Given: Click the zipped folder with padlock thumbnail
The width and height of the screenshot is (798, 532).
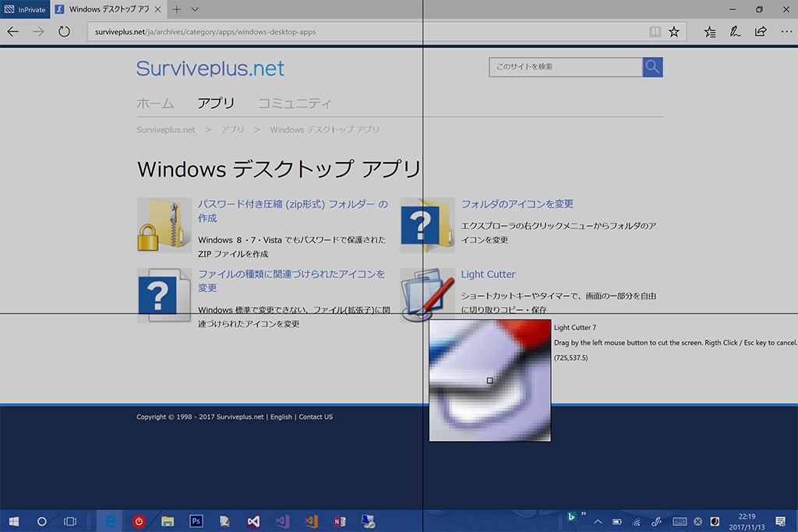Looking at the screenshot, I should [x=164, y=225].
